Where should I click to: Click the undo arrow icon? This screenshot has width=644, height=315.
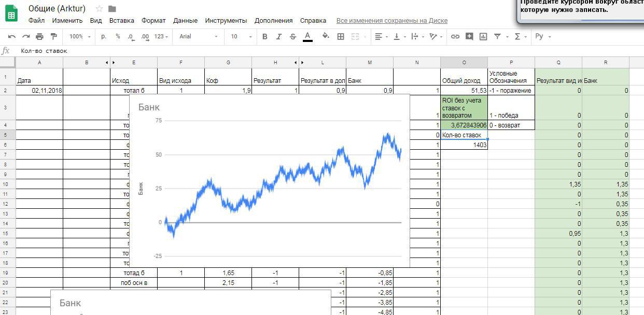(x=11, y=37)
